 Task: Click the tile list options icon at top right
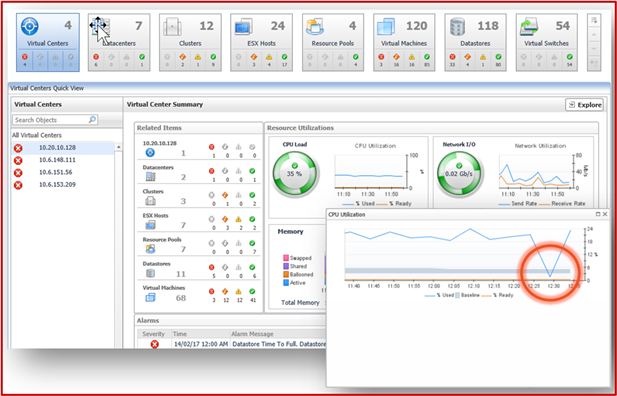click(594, 21)
